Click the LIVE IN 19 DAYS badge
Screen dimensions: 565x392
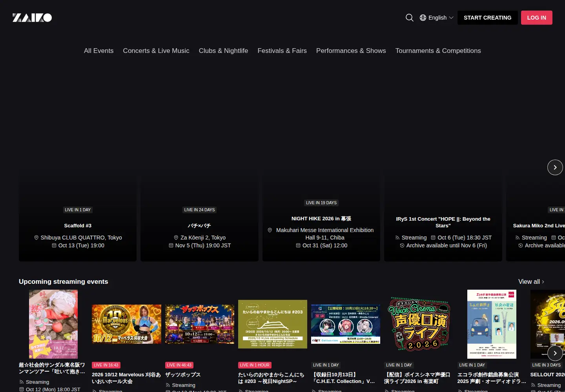[x=321, y=203]
